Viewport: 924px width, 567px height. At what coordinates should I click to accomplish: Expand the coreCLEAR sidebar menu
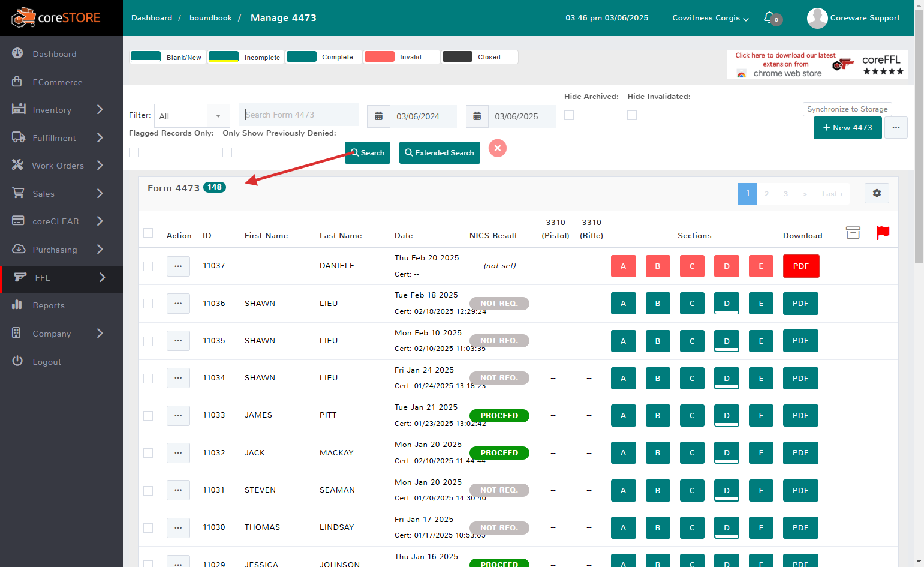click(61, 221)
